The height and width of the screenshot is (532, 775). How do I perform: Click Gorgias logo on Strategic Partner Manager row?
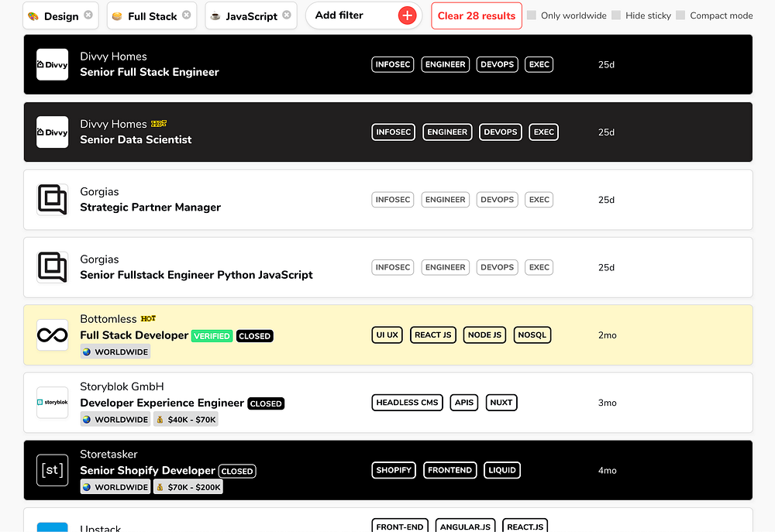click(53, 200)
